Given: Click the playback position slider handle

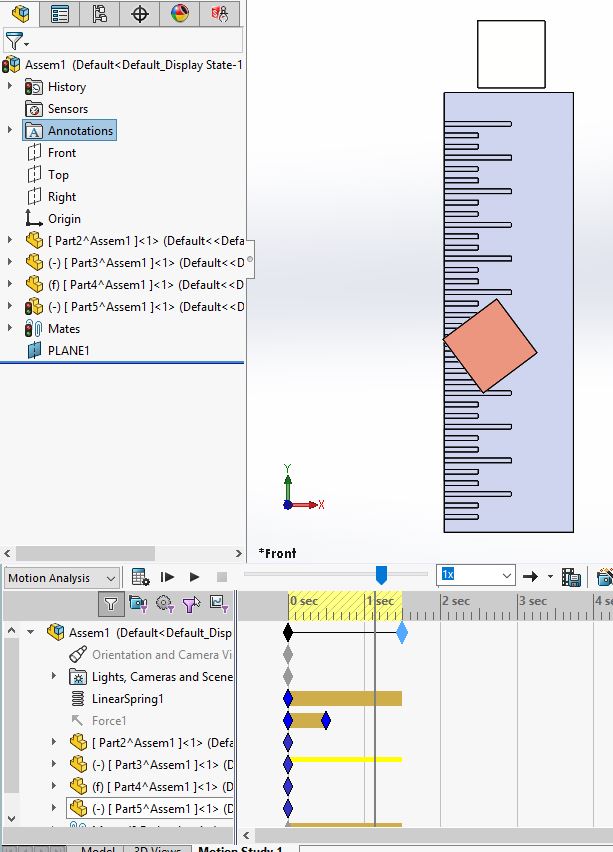Looking at the screenshot, I should click(381, 575).
